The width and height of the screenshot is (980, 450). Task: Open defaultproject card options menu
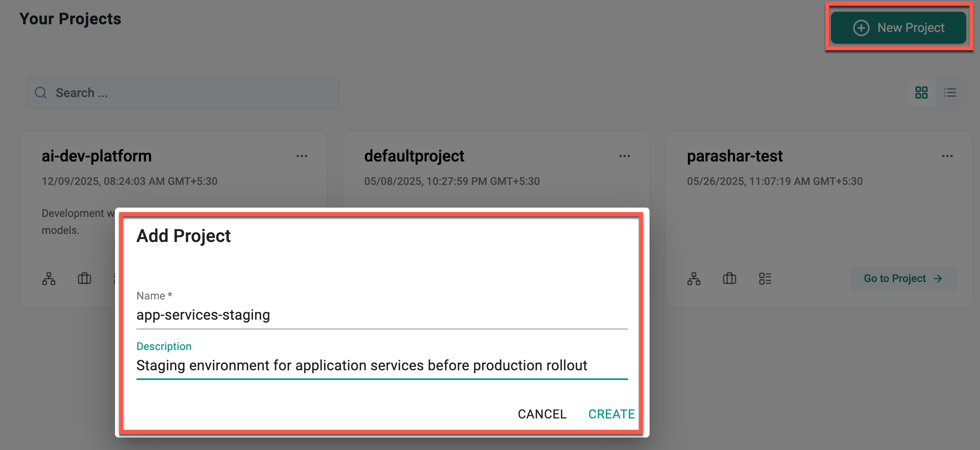click(624, 156)
